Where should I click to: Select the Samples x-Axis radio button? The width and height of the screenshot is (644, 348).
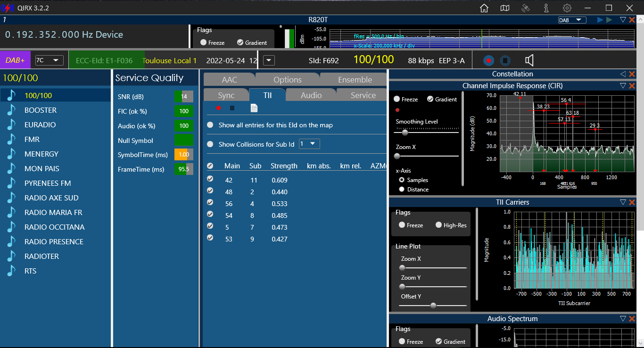(x=402, y=180)
